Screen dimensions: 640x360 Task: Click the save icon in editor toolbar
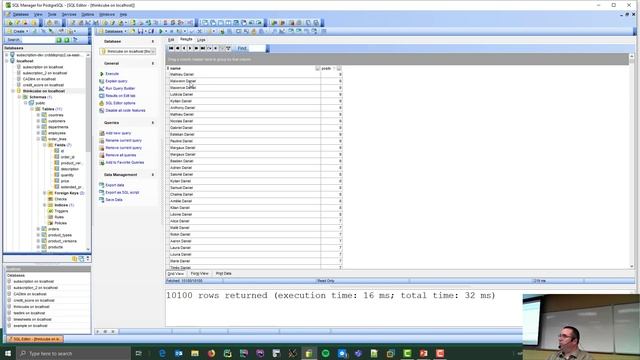point(140,31)
